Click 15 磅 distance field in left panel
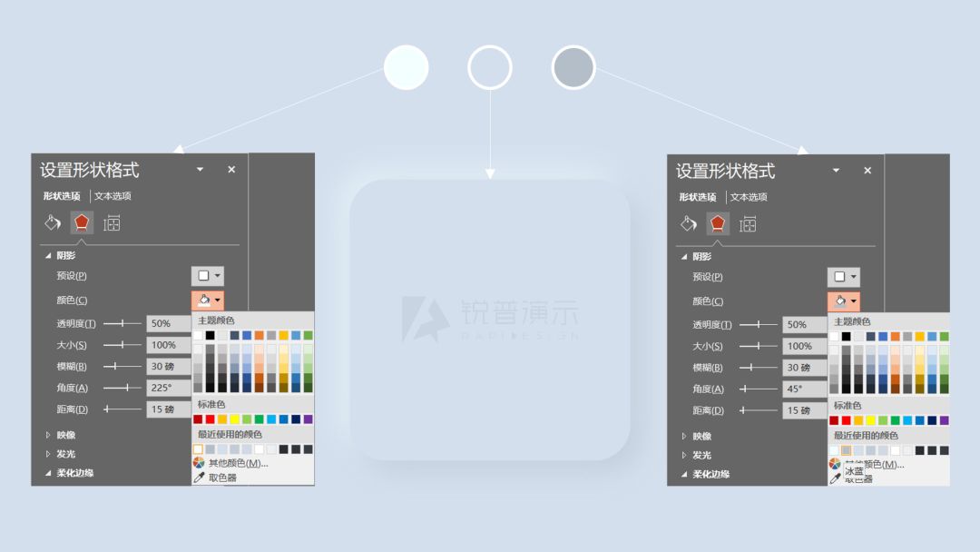Screen dimensions: 980x552 tap(169, 409)
